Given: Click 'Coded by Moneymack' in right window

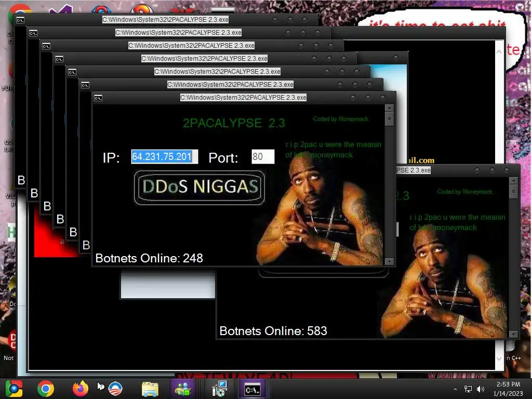Looking at the screenshot, I should click(x=464, y=192).
